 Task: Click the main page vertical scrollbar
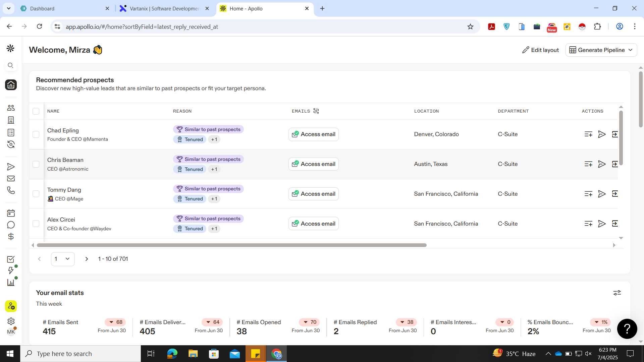[641, 99]
